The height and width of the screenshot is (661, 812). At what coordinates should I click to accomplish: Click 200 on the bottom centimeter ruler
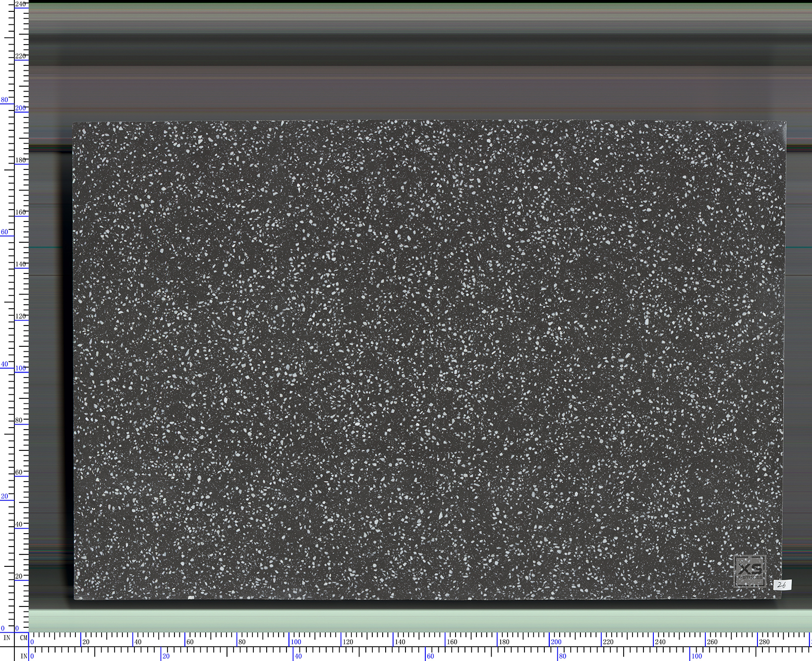[x=556, y=642]
